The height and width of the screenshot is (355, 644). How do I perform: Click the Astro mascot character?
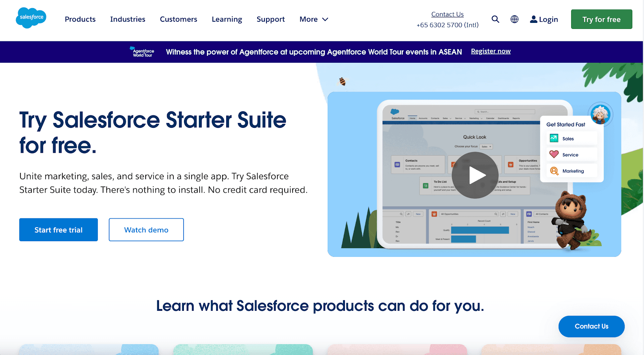pyautogui.click(x=572, y=220)
